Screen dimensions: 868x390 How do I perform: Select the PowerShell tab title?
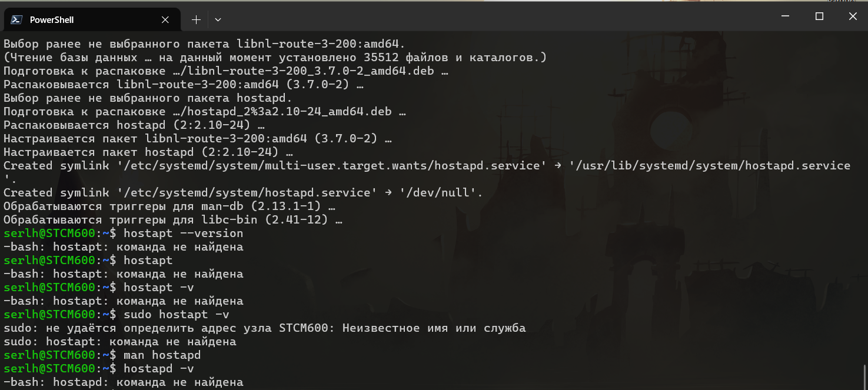point(52,19)
